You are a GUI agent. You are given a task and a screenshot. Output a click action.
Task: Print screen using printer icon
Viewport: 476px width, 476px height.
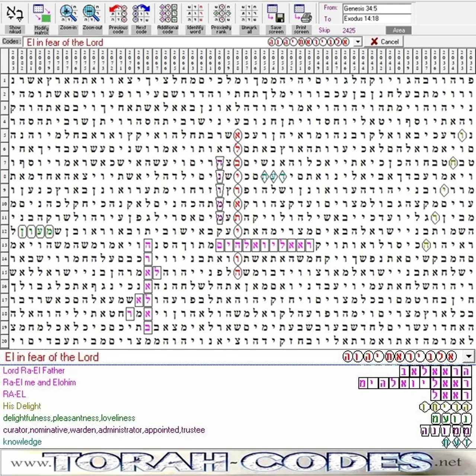pos(301,19)
